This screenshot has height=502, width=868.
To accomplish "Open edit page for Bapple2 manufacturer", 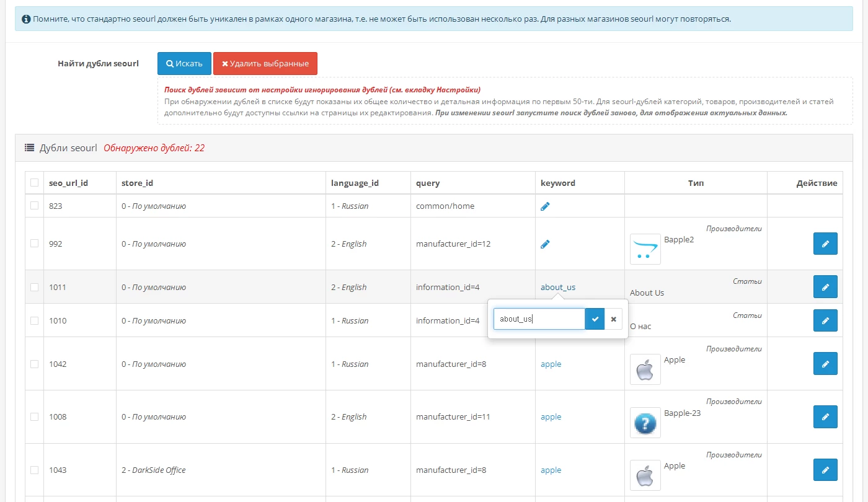I will (x=825, y=244).
